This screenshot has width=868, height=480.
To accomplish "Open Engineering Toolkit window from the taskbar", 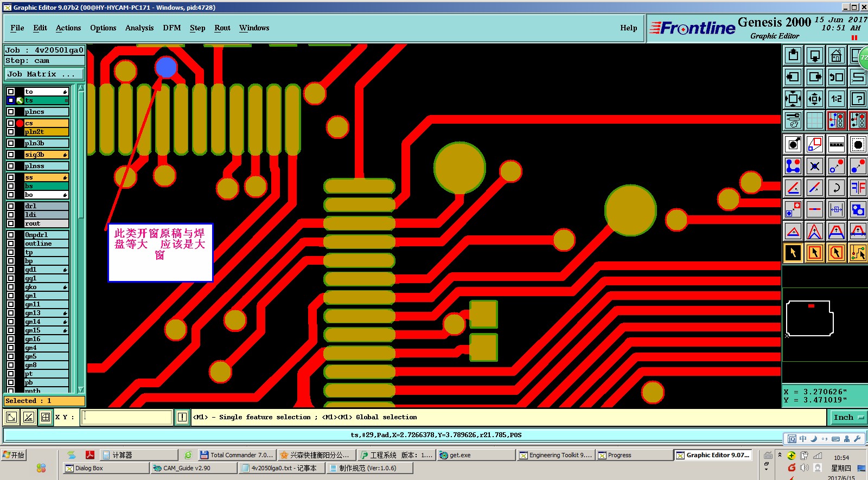I will [556, 455].
